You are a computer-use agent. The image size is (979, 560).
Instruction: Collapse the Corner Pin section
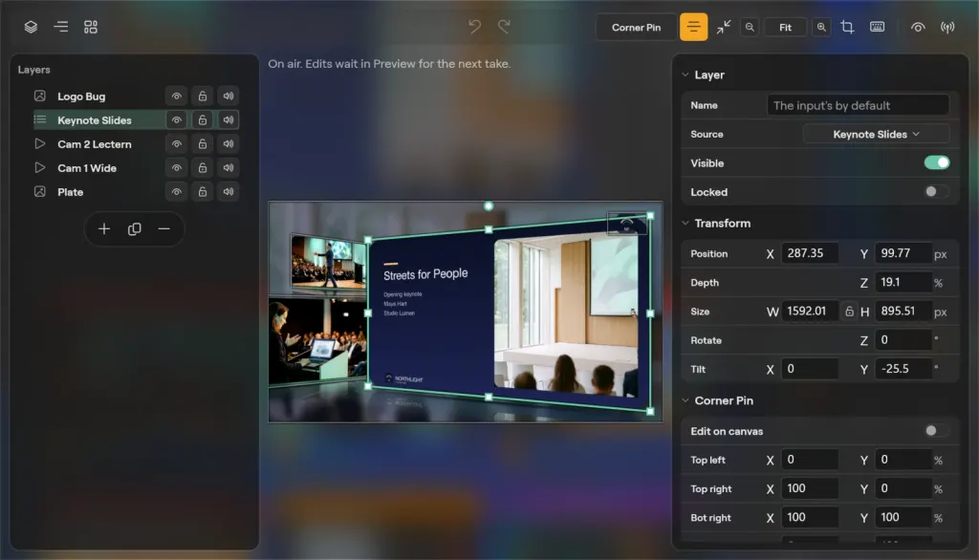685,400
